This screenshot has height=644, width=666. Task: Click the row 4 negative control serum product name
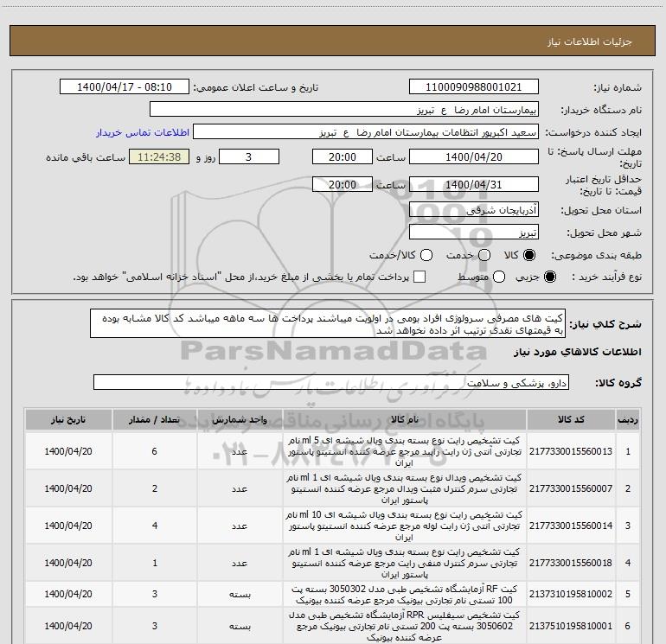click(405, 563)
